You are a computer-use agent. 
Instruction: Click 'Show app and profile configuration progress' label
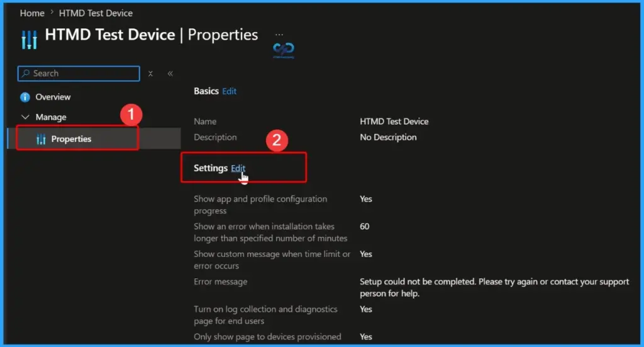pos(260,205)
